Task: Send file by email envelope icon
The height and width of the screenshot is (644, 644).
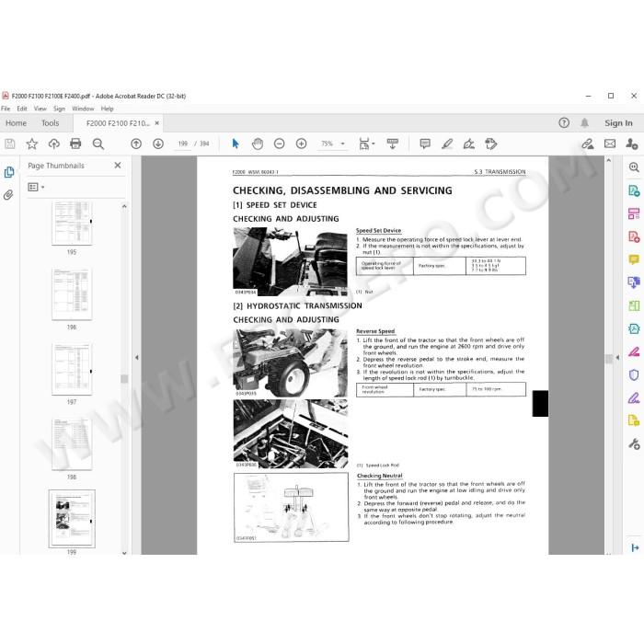Action: 610,144
